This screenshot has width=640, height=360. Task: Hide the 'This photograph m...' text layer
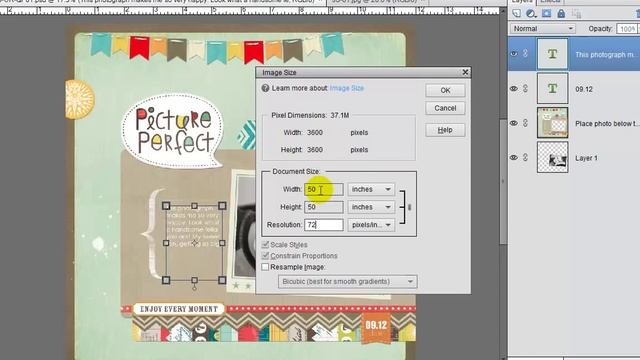click(x=514, y=53)
